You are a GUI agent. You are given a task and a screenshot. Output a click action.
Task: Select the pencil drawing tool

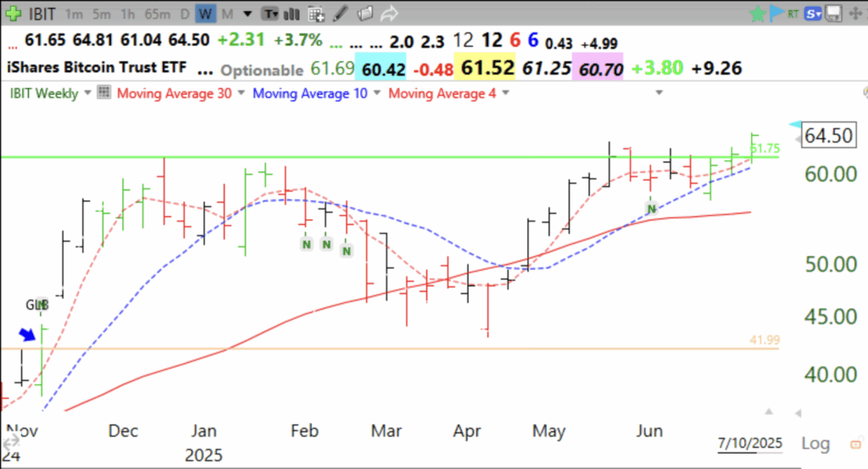341,14
